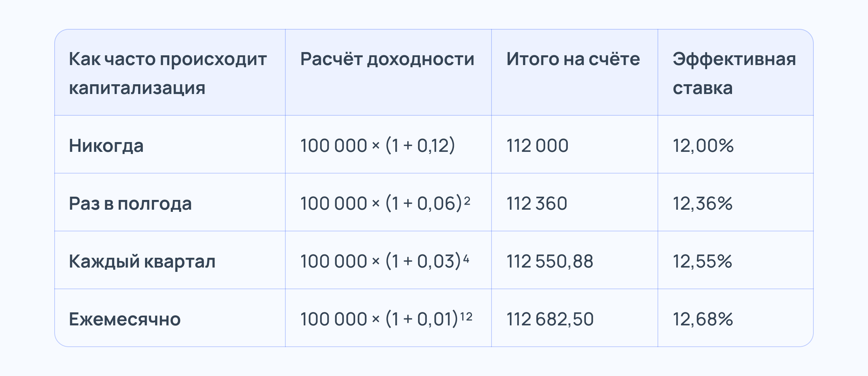The height and width of the screenshot is (376, 868).
Task: Click the effective rate 12,36%
Action: [703, 204]
